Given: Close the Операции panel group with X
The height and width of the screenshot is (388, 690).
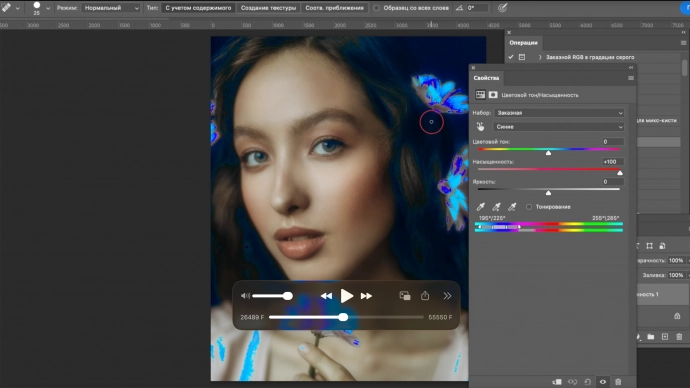Looking at the screenshot, I should [x=509, y=33].
